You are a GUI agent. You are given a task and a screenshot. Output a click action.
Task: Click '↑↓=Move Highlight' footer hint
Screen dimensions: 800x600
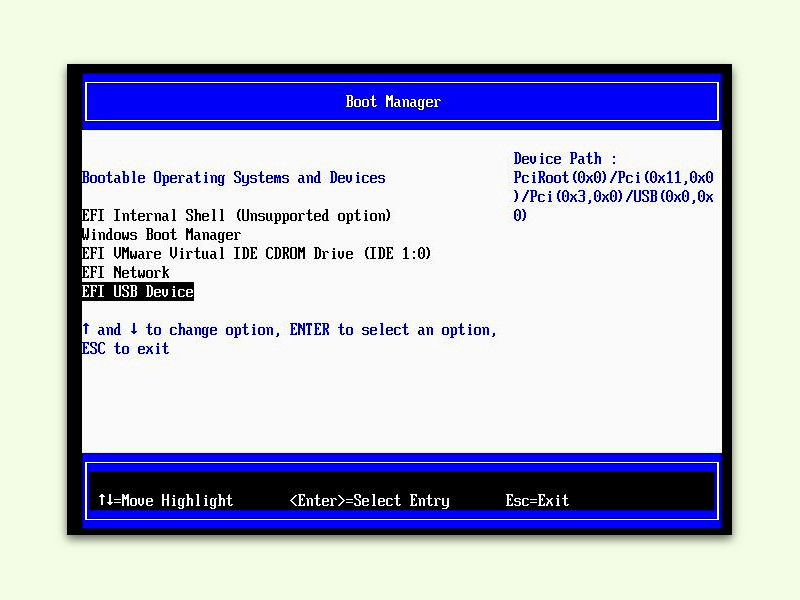click(166, 501)
